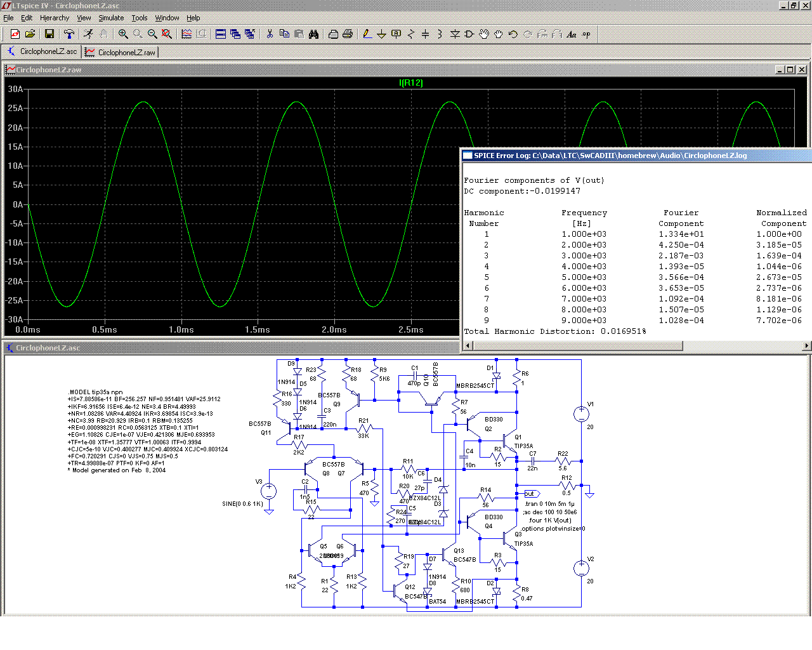The width and height of the screenshot is (812, 650).
Task: Click the 'SINE(0 0.6 1K)' source label
Action: (242, 504)
